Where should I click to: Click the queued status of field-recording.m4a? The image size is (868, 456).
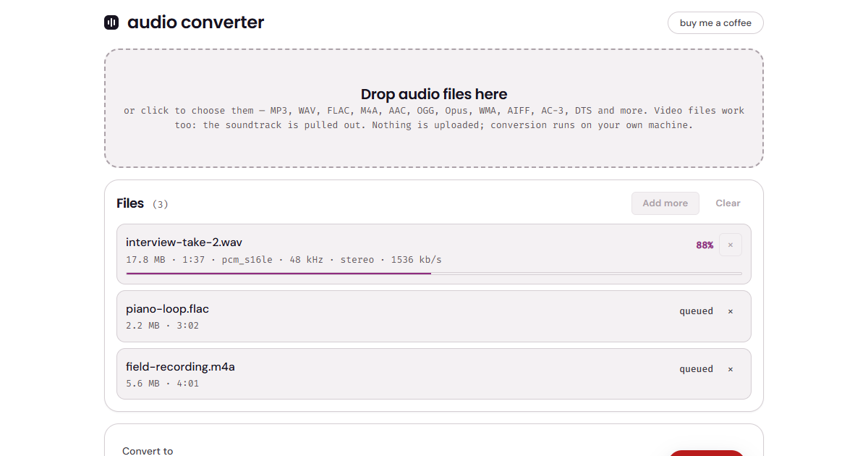coord(696,369)
